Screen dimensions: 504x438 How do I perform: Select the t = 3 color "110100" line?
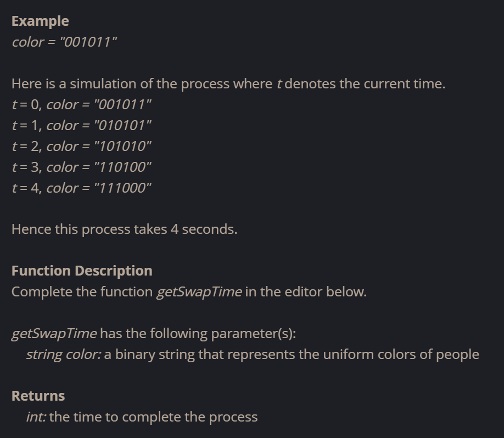click(81, 167)
